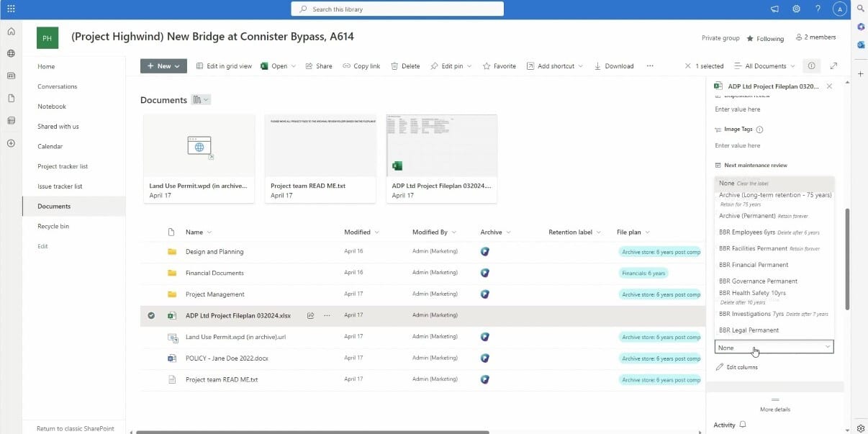The height and width of the screenshot is (434, 868).
Task: Toggle Following star for this site
Action: tap(765, 38)
